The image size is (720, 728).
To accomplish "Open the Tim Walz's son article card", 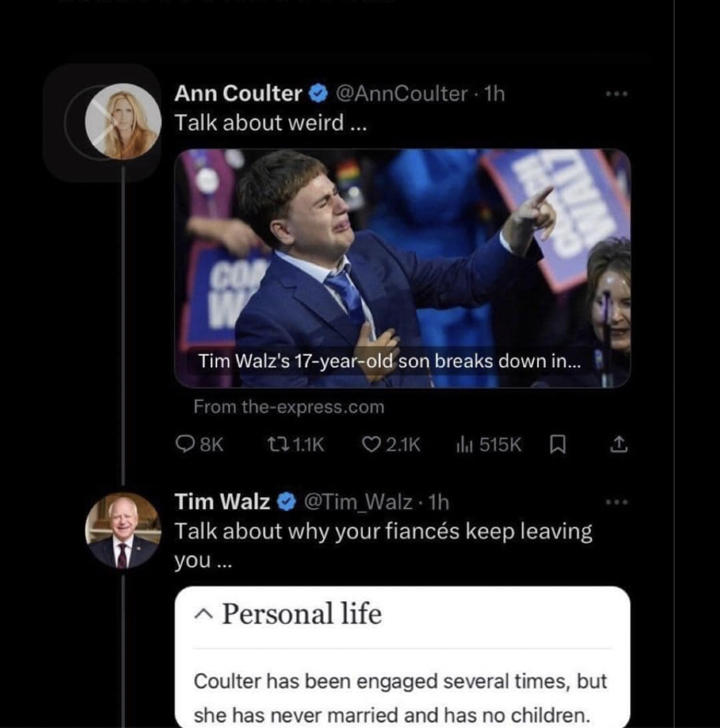I will [x=402, y=268].
